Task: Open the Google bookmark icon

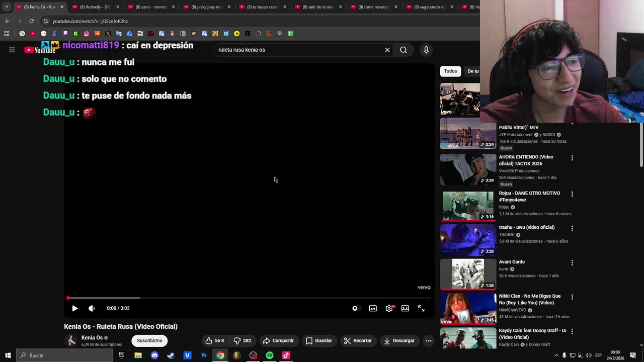Action: 22,34
